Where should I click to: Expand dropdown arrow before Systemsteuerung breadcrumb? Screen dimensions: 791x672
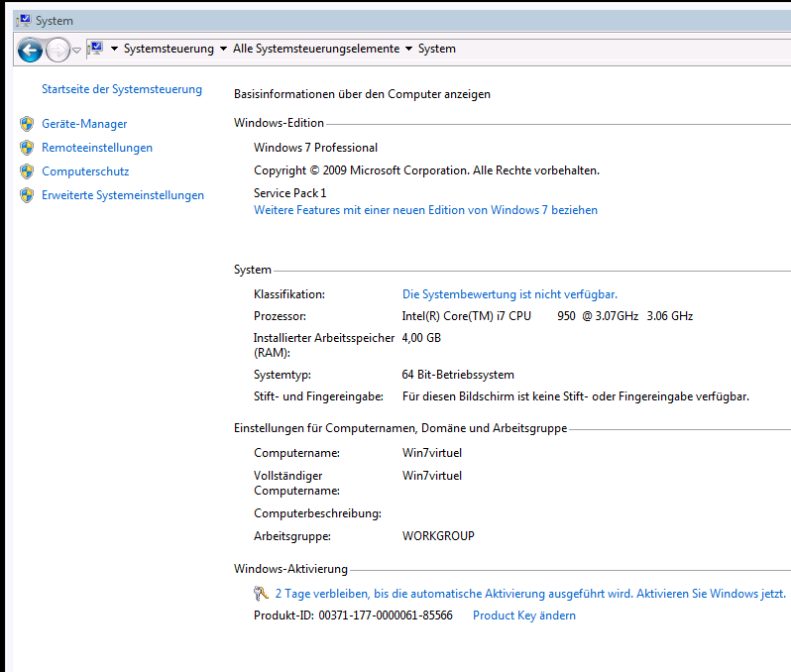(115, 49)
